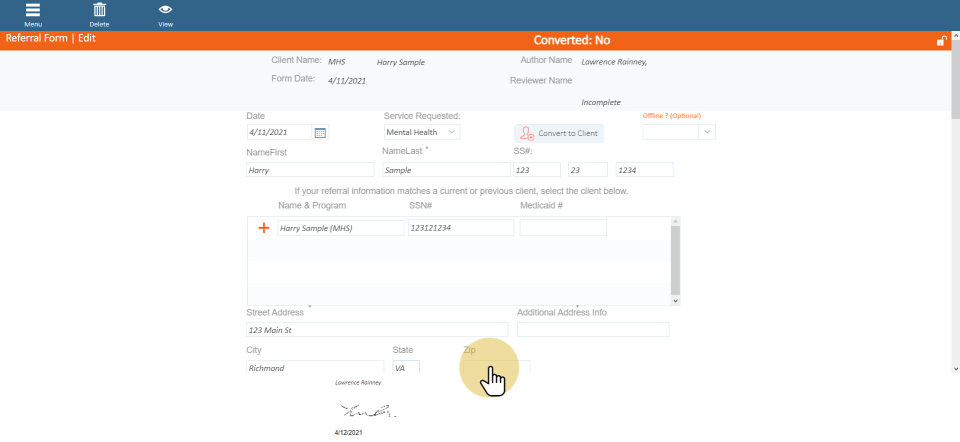The image size is (960, 442).
Task: Click the Additional Address Info field
Action: point(593,330)
